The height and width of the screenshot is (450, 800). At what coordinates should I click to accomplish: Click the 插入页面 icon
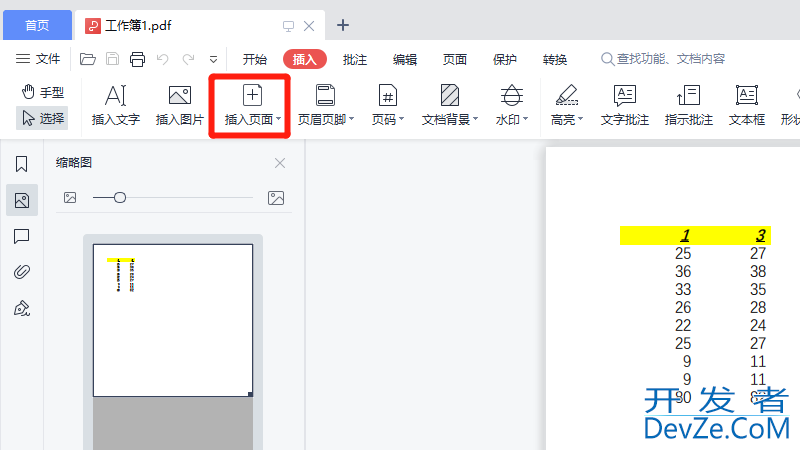(x=252, y=96)
